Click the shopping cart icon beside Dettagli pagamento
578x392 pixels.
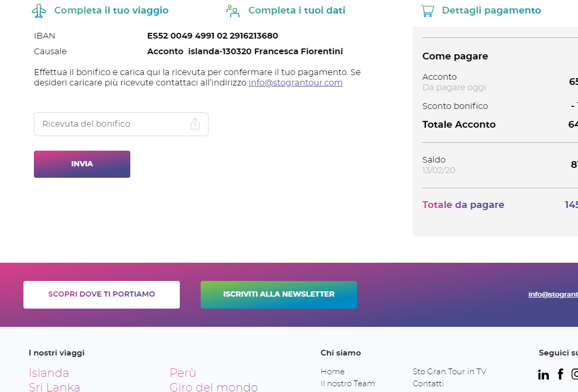[x=427, y=11]
